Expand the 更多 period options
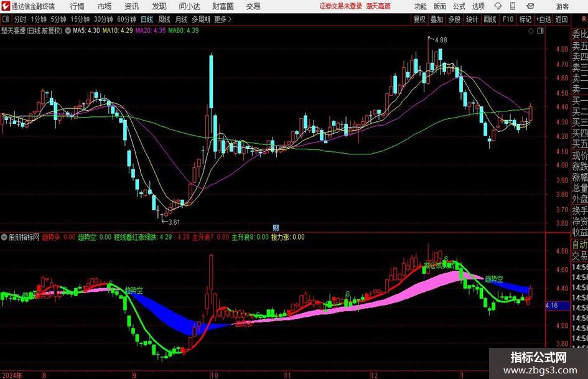588x379 pixels. [223, 19]
